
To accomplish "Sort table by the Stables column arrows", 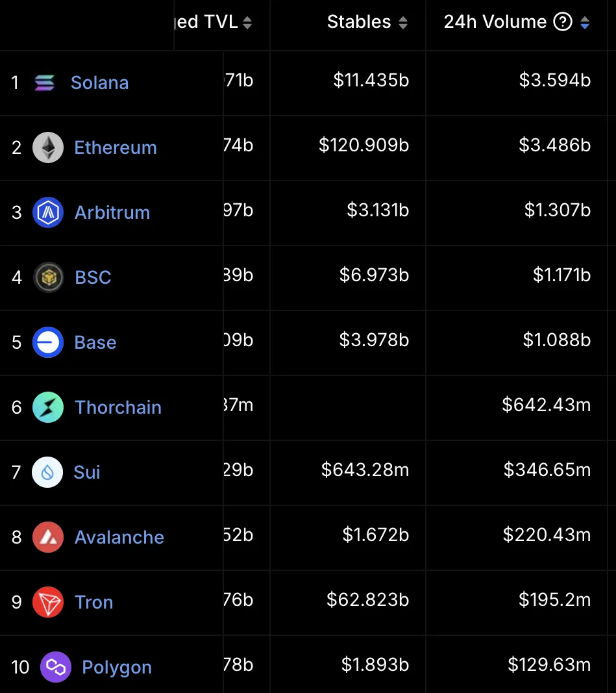I will click(x=403, y=23).
